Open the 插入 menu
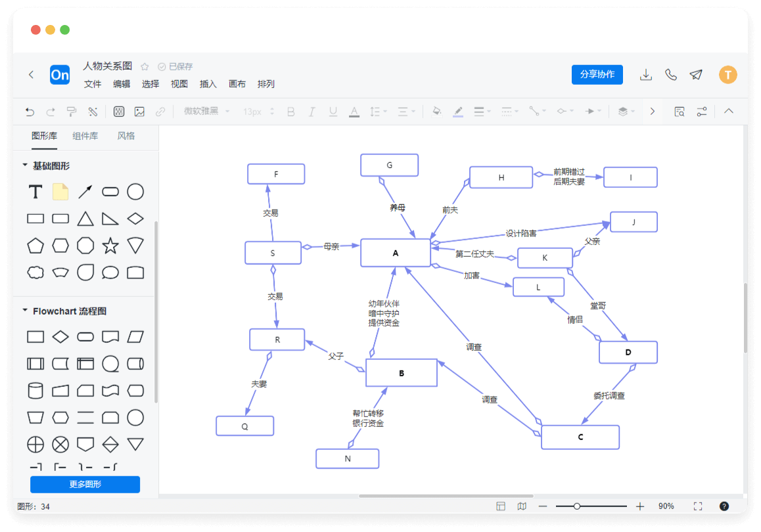 pyautogui.click(x=208, y=84)
